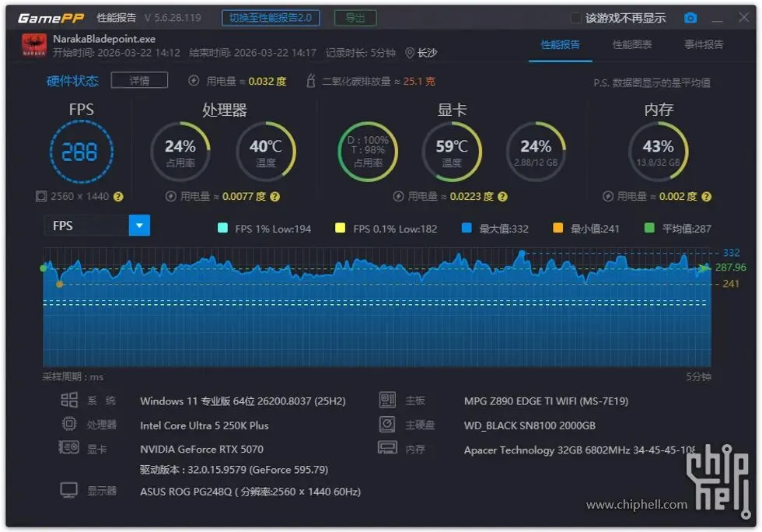This screenshot has height=532, width=762.
Task: Click the 最大值 blue legend swatch
Action: click(467, 228)
